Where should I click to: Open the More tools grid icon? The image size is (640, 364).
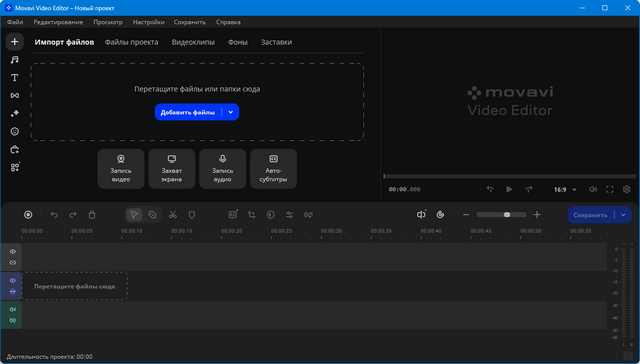15,167
